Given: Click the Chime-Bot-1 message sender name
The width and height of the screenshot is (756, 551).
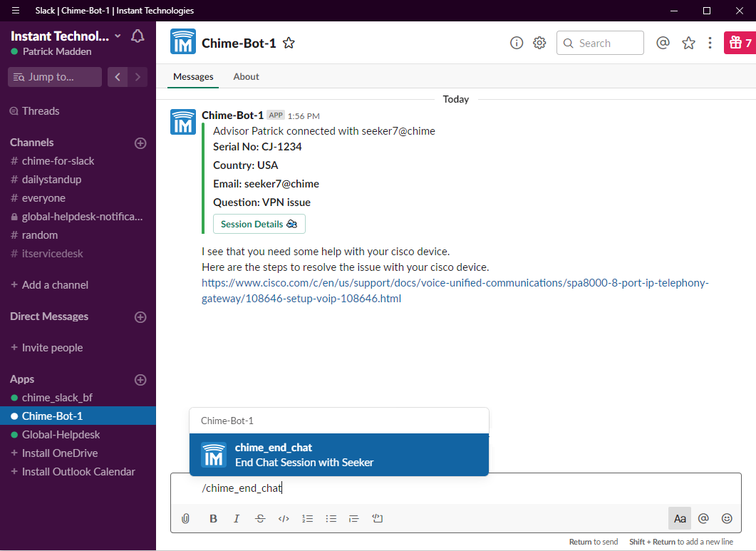Looking at the screenshot, I should tap(232, 115).
